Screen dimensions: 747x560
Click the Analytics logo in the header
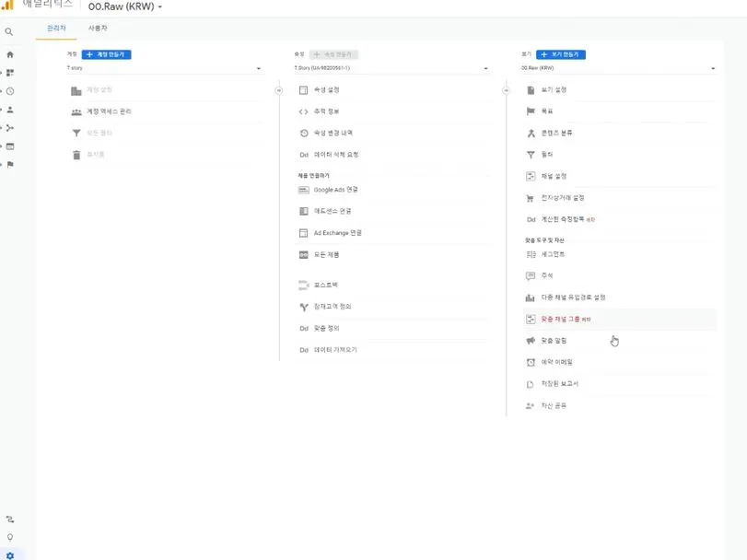click(8, 5)
